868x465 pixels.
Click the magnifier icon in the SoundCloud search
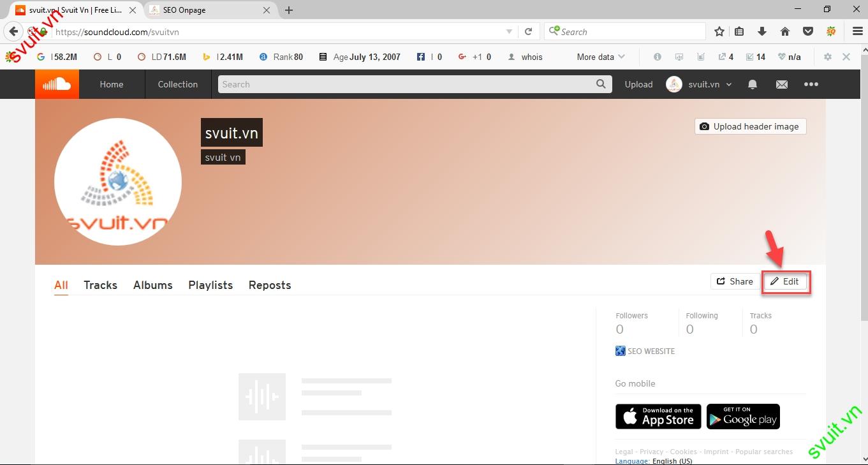click(x=601, y=84)
